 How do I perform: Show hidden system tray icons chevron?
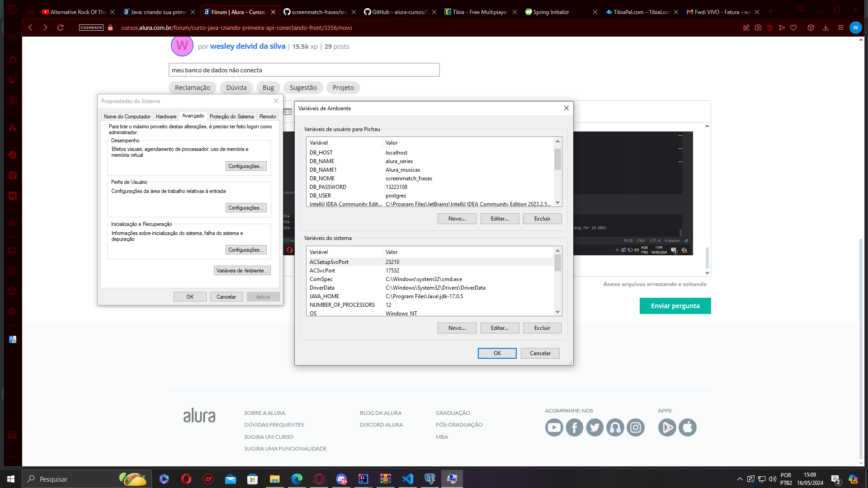[x=740, y=479]
